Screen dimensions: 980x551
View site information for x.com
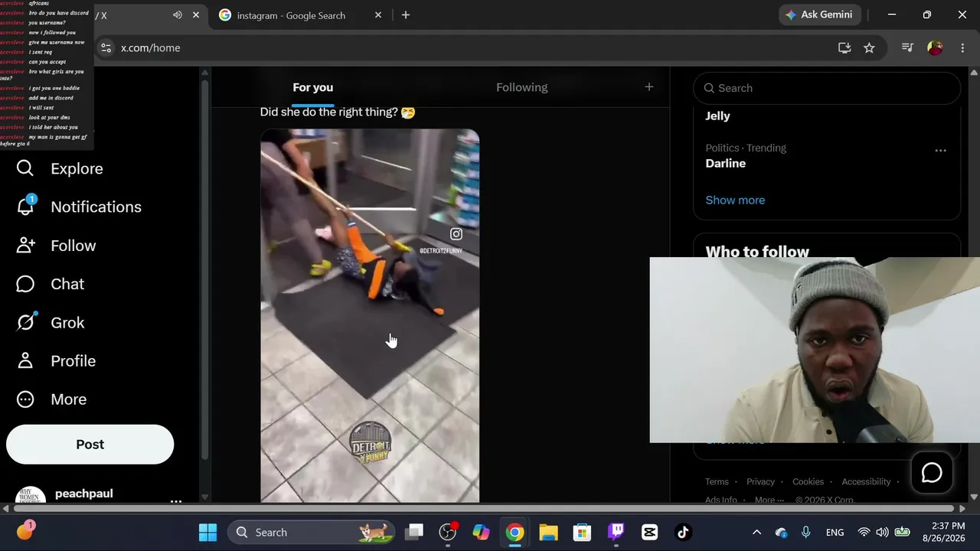pos(106,47)
